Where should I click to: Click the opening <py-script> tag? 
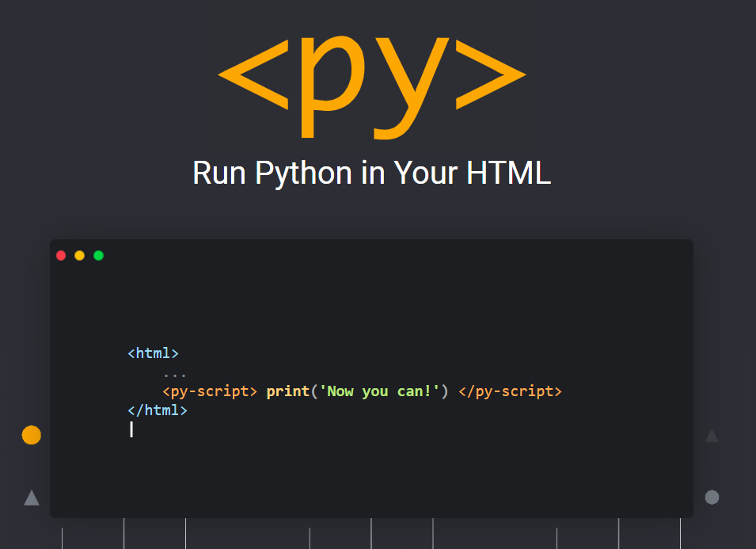click(210, 391)
